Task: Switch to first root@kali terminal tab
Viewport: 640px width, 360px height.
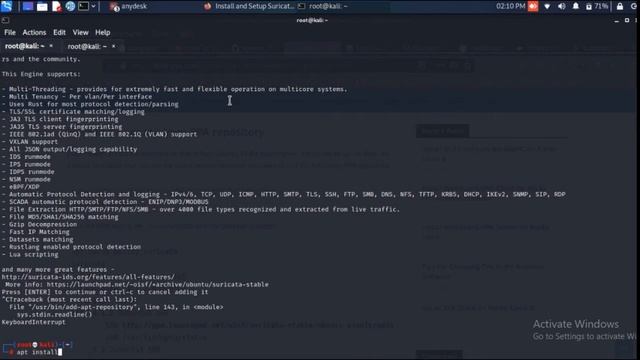Action: tap(24, 46)
